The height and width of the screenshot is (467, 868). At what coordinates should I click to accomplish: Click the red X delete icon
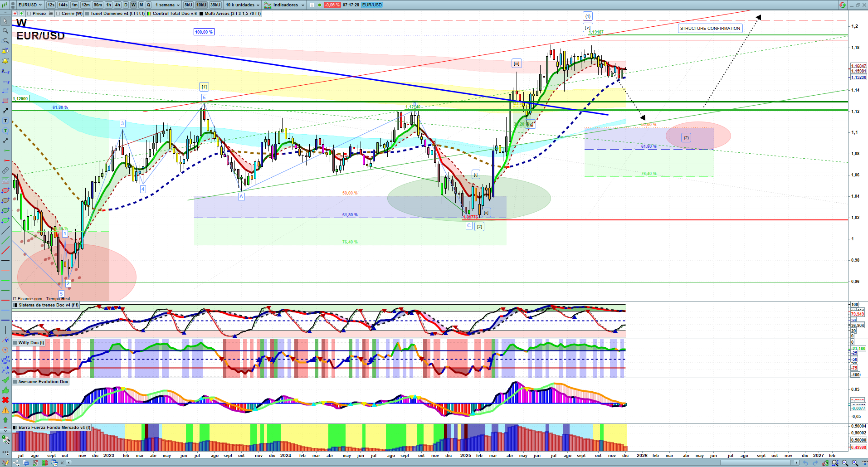[x=5, y=400]
